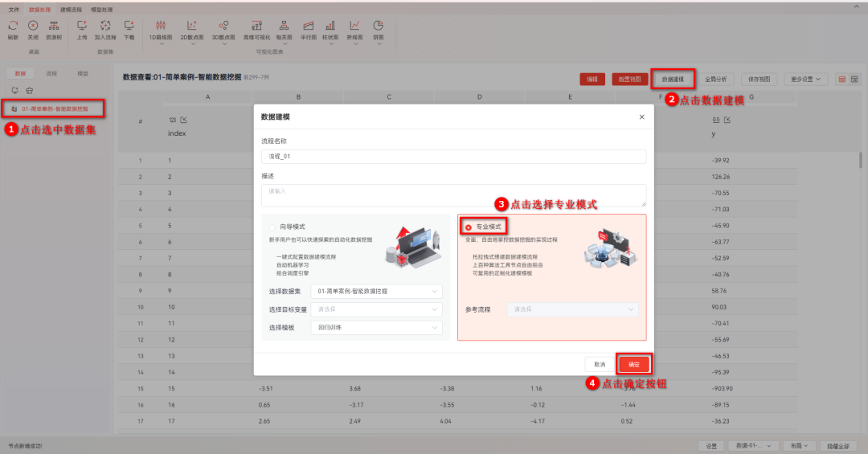The image size is (868, 454).
Task: Click the 保存视图 button
Action: (759, 80)
